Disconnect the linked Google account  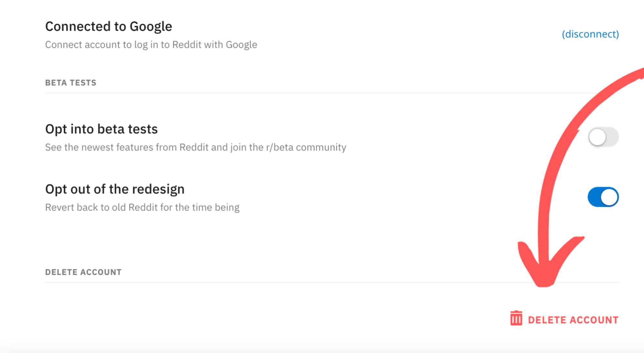(590, 34)
